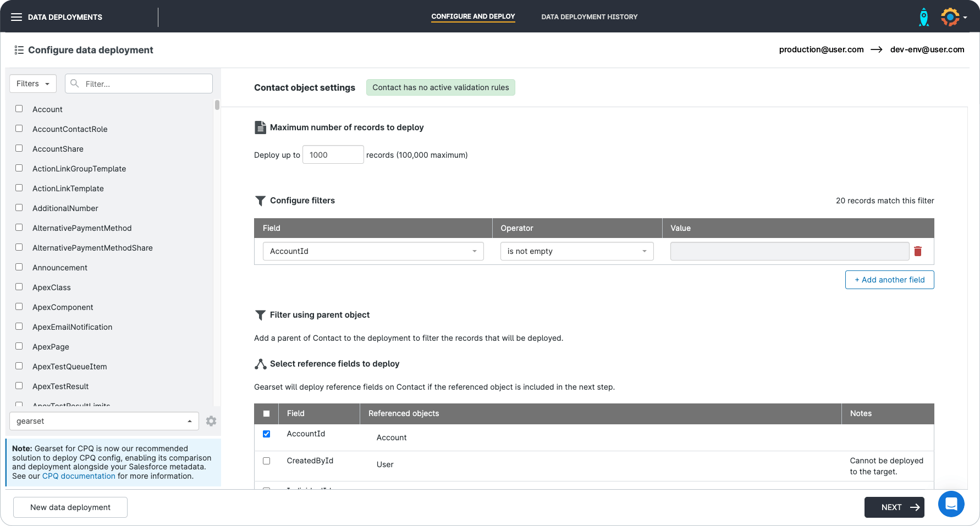Select the CONFIGURE AND DEPLOY tab
Screen dimensions: 980x526
pos(473,16)
